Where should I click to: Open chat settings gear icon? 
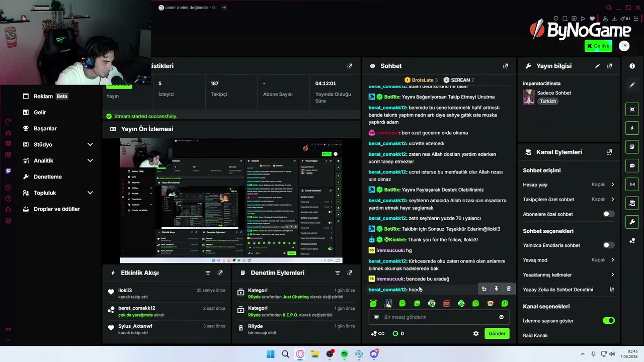[x=476, y=333]
